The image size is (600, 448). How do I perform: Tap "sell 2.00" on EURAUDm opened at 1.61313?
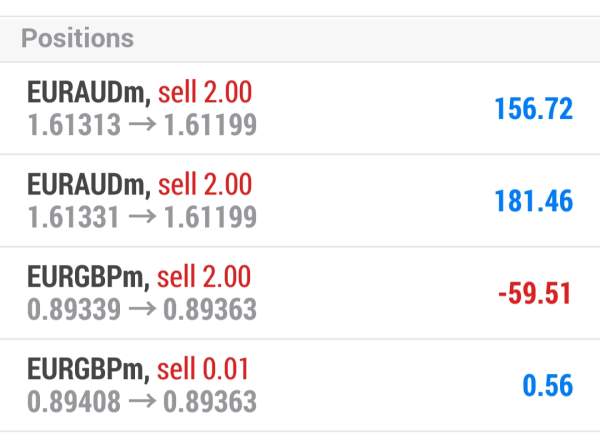(205, 93)
